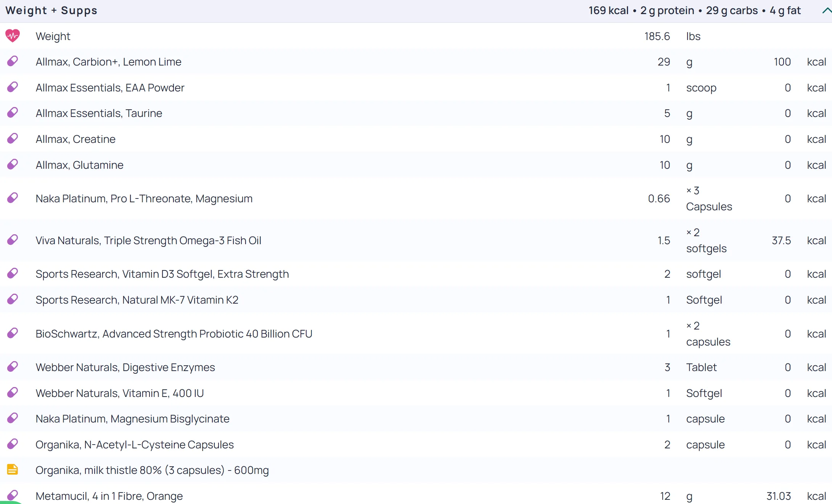Select the Weight entry name

click(x=53, y=36)
